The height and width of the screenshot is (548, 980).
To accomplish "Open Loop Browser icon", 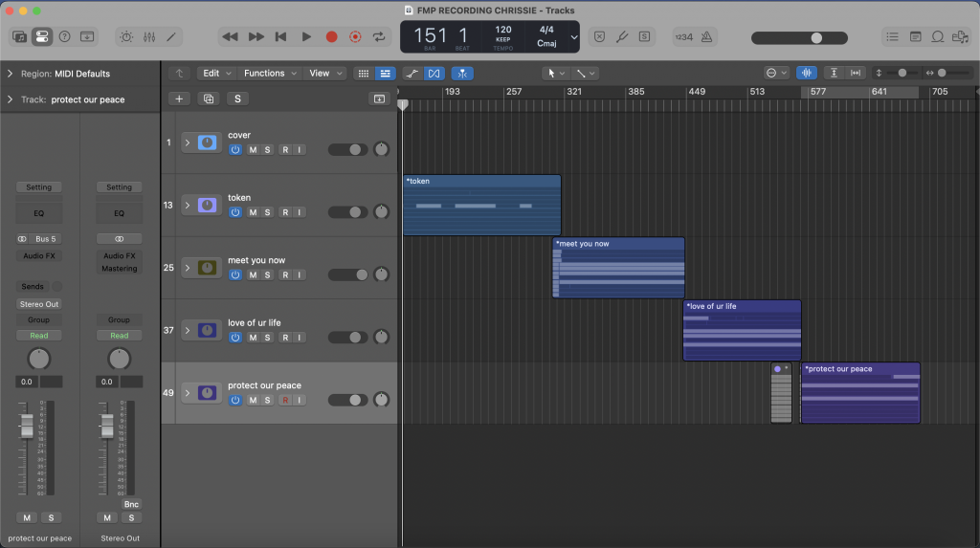I will [x=938, y=37].
